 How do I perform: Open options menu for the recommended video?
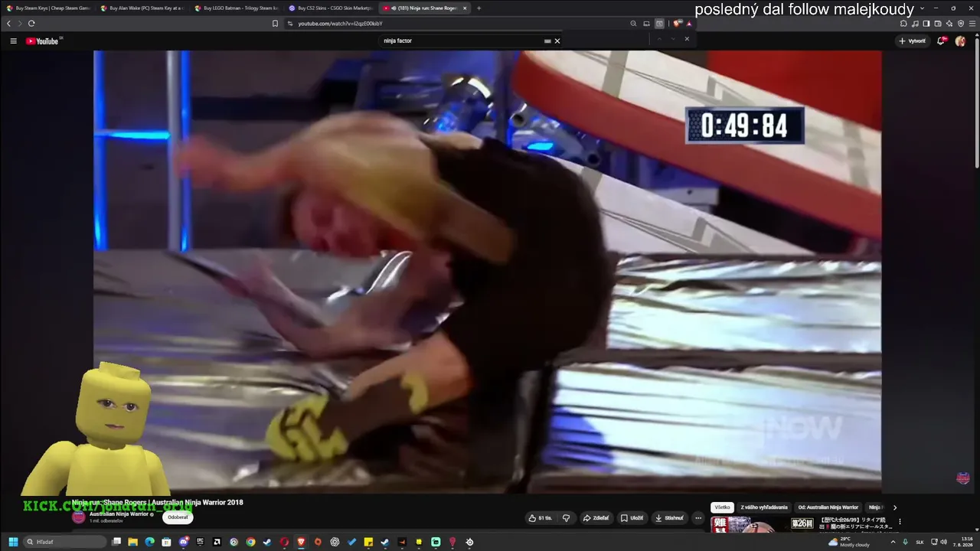click(x=900, y=522)
